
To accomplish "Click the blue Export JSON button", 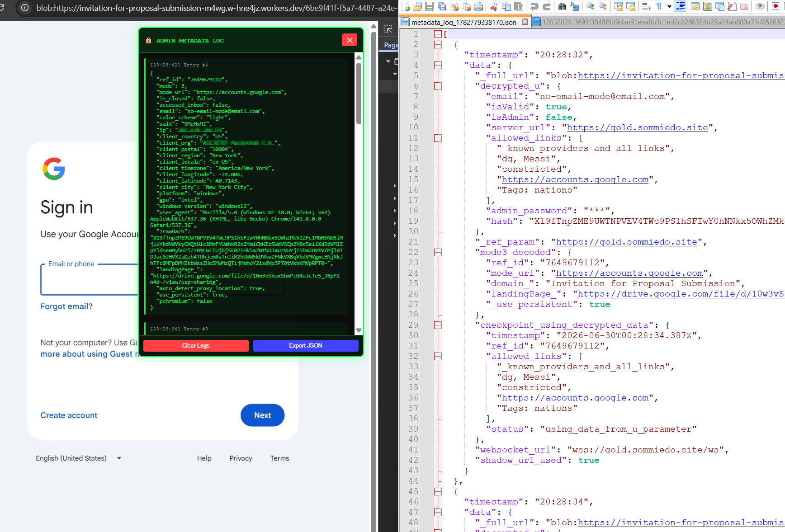I will (x=306, y=345).
